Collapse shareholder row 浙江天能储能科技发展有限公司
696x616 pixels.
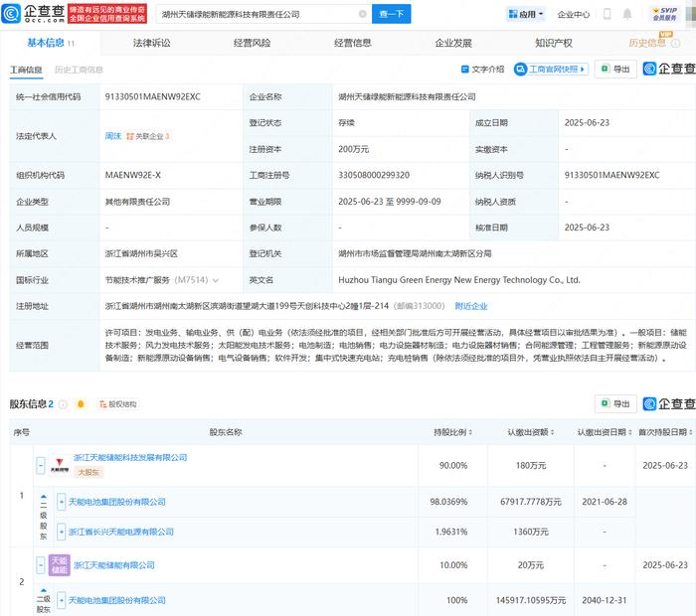(x=41, y=466)
